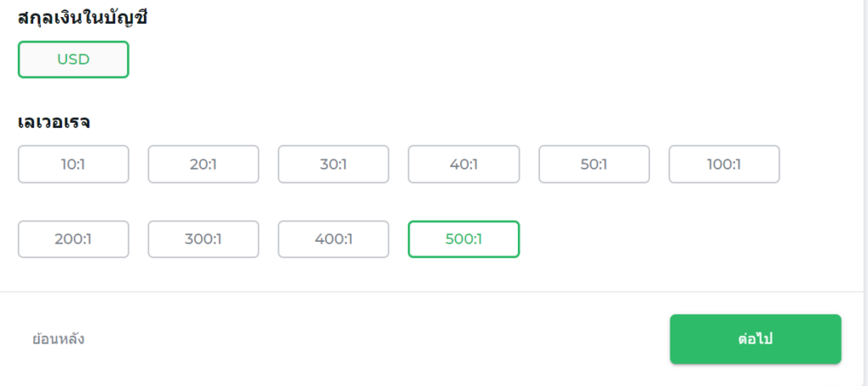
Task: Go back with the ย้อนหลัง link
Action: point(58,339)
